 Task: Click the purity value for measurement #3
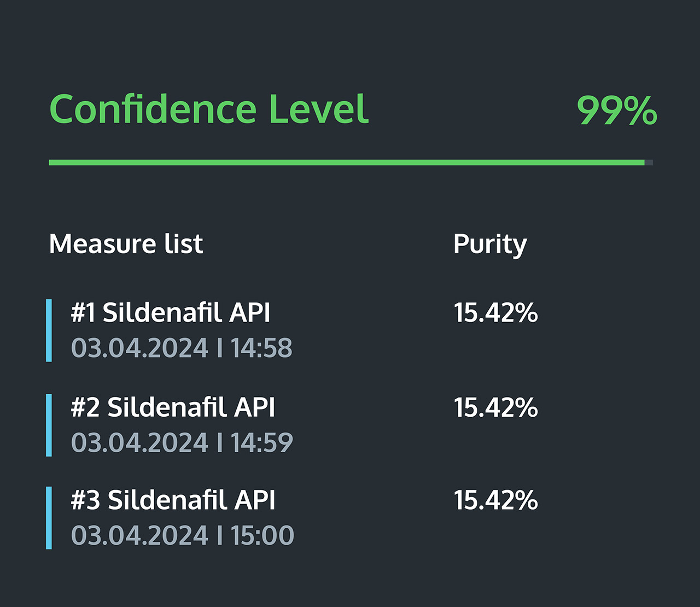pos(495,500)
